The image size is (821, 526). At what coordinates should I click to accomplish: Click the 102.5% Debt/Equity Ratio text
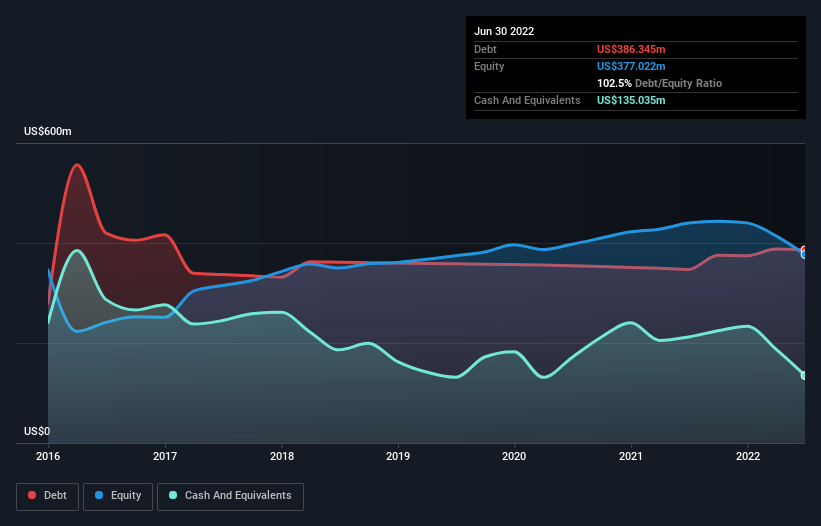coord(659,83)
